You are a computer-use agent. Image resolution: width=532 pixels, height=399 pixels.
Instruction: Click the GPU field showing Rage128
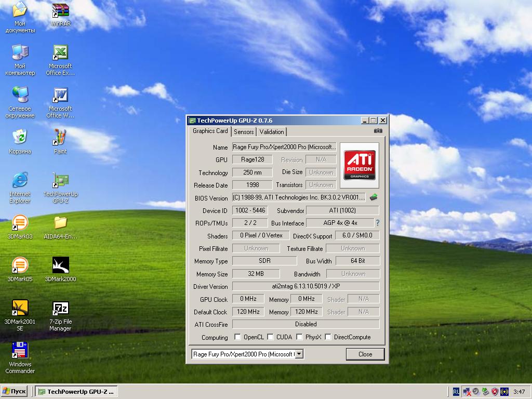pos(252,159)
